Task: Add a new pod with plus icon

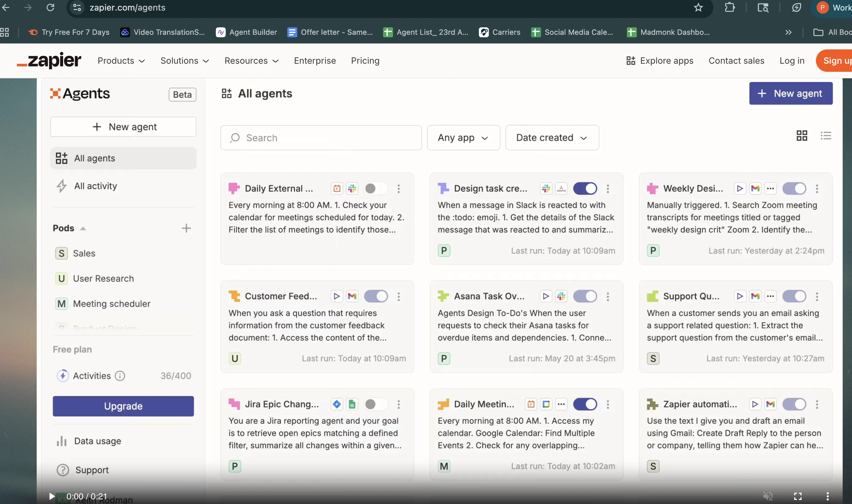Action: [186, 228]
